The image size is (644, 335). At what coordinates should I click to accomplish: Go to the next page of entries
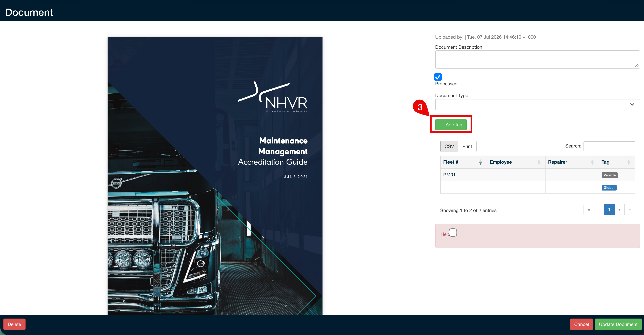620,210
